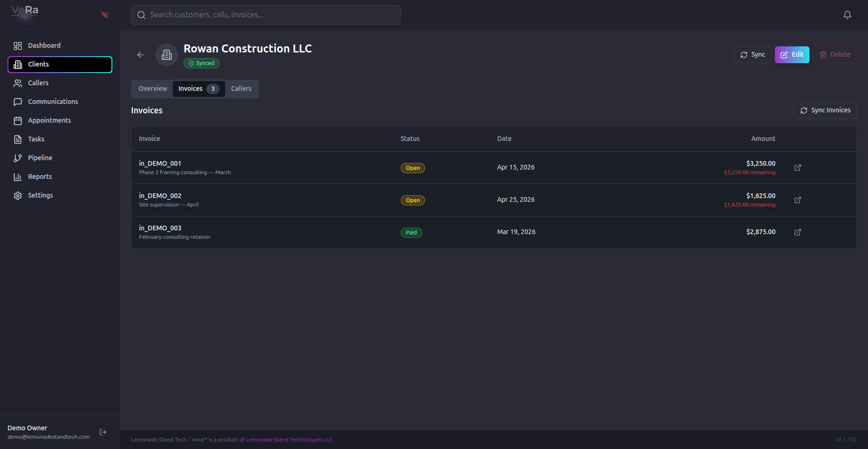Click the Date column header
Screen dimensions: 868x449
click(504, 139)
